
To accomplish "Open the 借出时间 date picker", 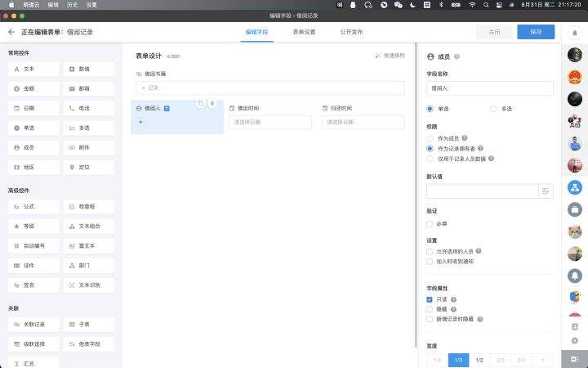I will pyautogui.click(x=270, y=122).
